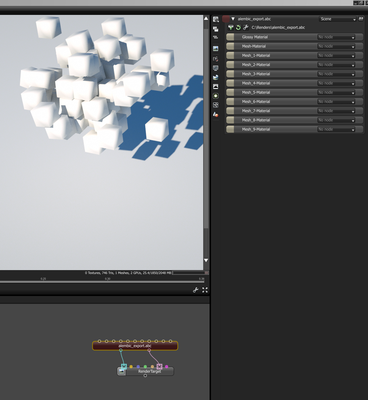Image resolution: width=368 pixels, height=400 pixels.
Task: Open the Mesh_5-Material 'No node' dropdown
Action: (336, 92)
